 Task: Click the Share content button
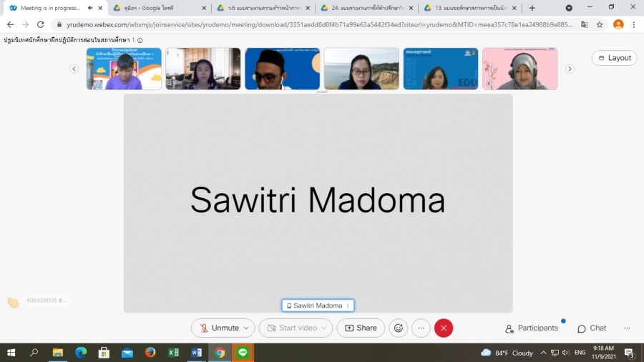point(361,328)
